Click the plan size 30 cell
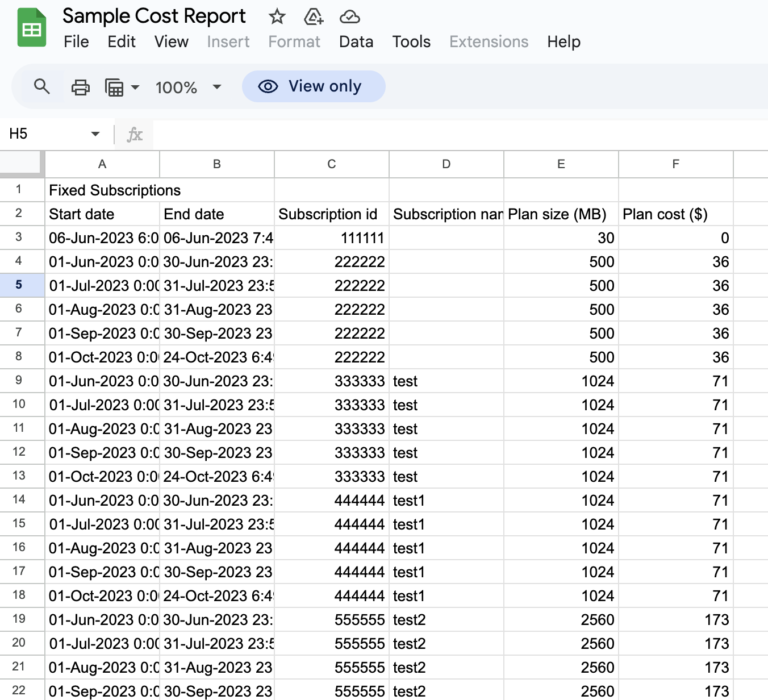The height and width of the screenshot is (700, 768). pyautogui.click(x=561, y=238)
